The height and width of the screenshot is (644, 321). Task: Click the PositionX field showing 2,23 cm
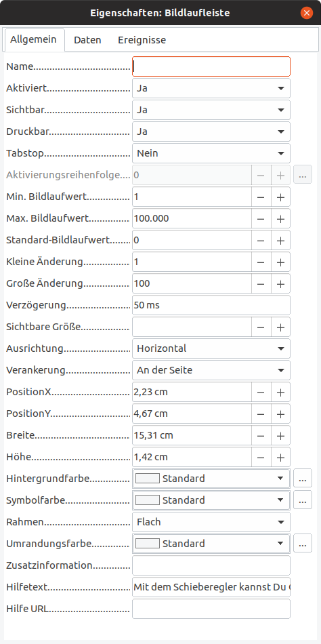[192, 392]
